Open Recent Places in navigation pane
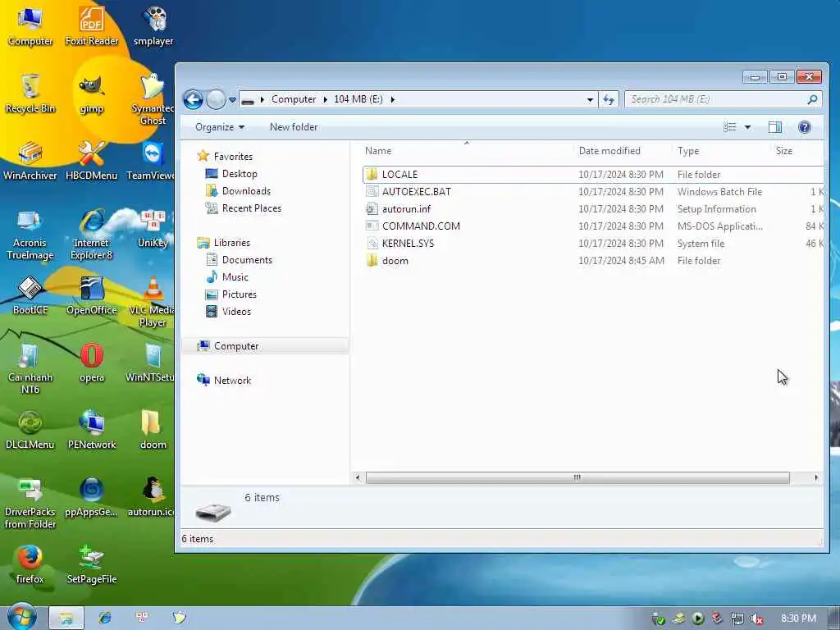The height and width of the screenshot is (630, 840). pyautogui.click(x=251, y=208)
